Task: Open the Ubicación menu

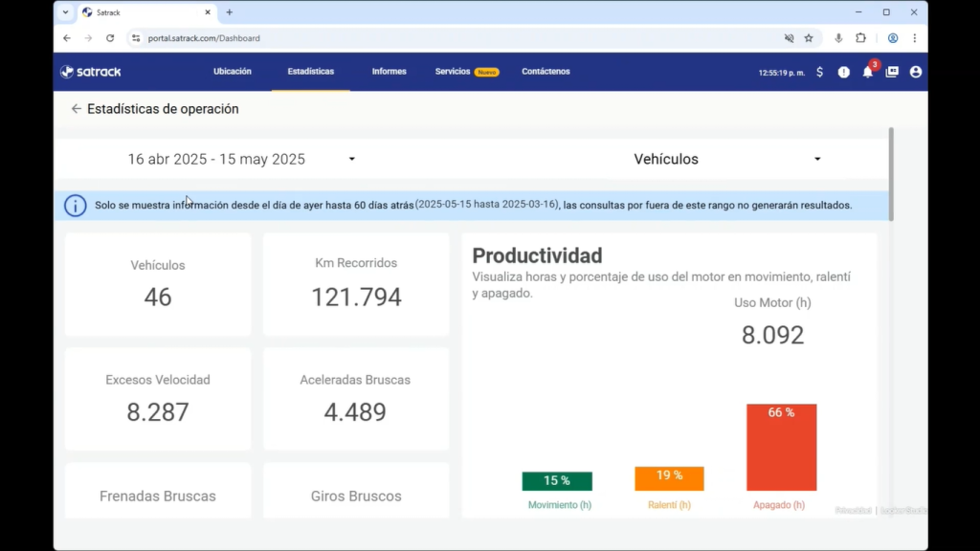Action: 233,72
